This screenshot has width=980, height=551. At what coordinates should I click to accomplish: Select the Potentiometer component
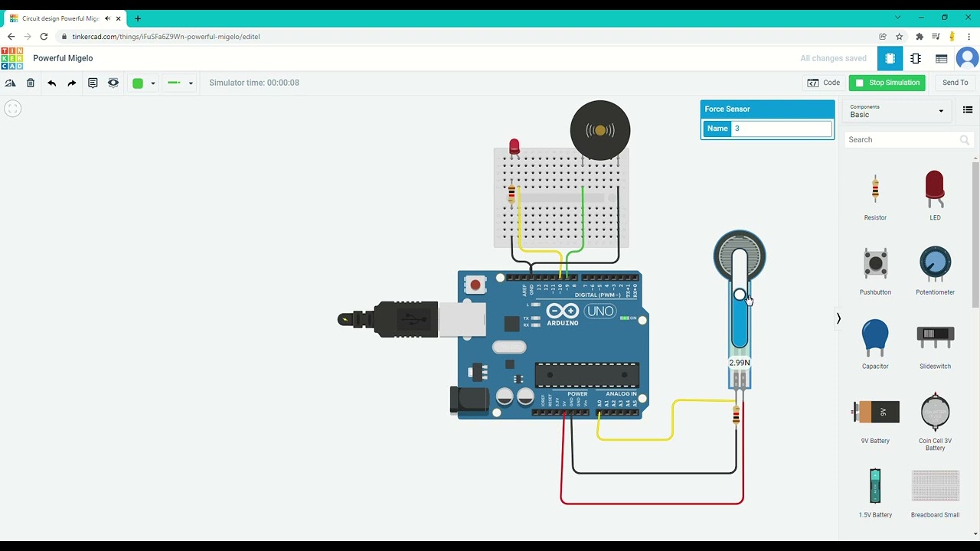pos(935,270)
